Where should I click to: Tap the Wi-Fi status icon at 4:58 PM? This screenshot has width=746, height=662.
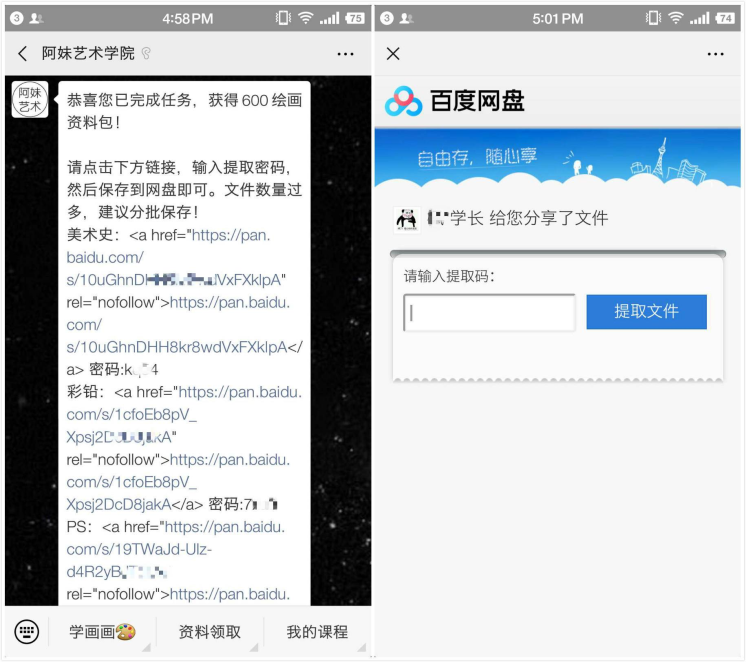coord(305,18)
